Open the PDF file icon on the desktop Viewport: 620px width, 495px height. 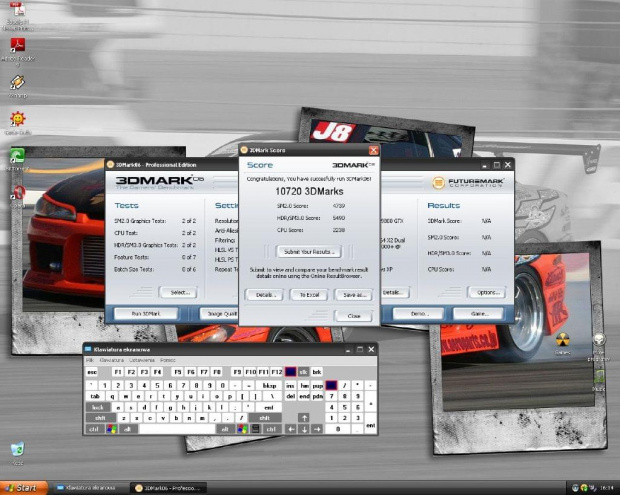click(17, 9)
